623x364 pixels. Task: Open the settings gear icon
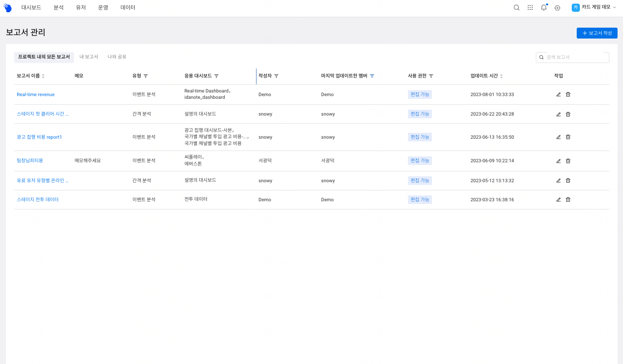pos(557,8)
